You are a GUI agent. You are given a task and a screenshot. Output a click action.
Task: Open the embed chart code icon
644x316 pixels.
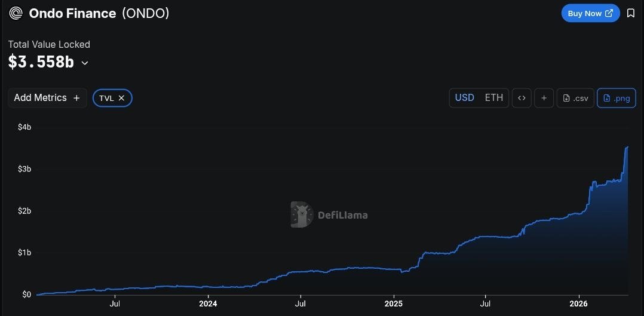(x=522, y=98)
